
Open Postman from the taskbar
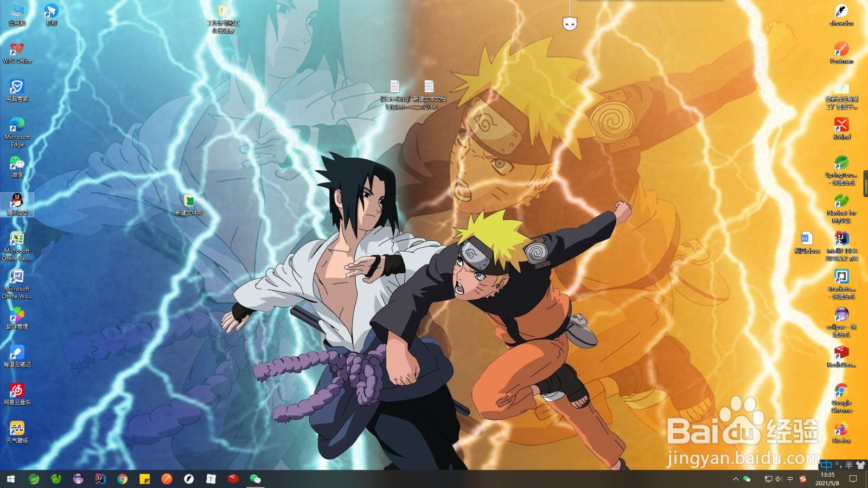(x=167, y=479)
